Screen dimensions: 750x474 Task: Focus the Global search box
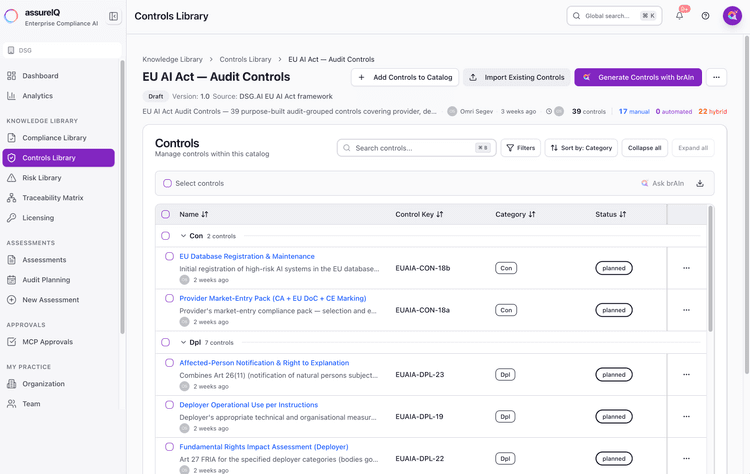614,16
